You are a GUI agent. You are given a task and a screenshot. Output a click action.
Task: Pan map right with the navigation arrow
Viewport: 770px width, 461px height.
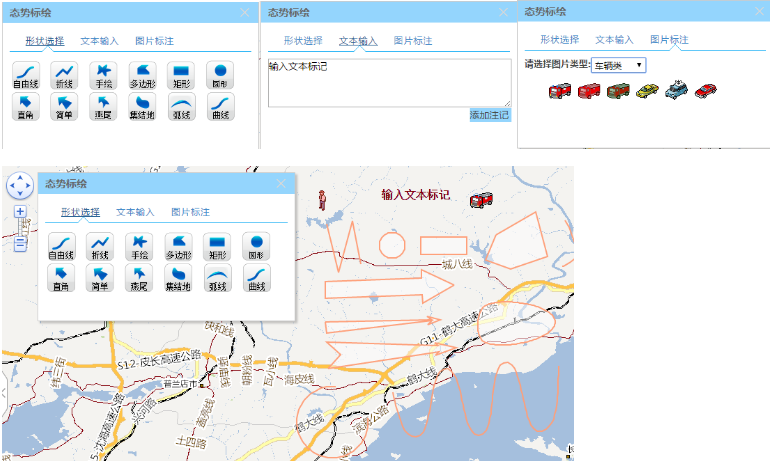coord(28,186)
